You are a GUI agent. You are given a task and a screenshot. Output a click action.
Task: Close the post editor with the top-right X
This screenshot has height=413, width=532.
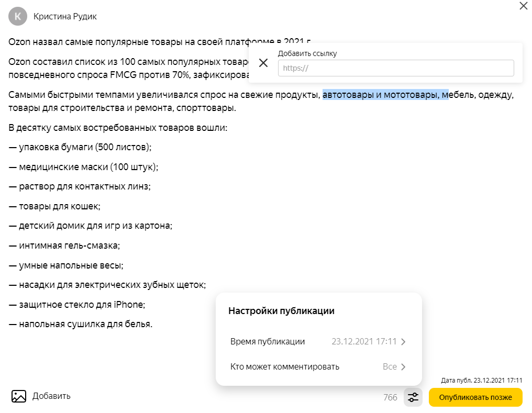point(523,6)
